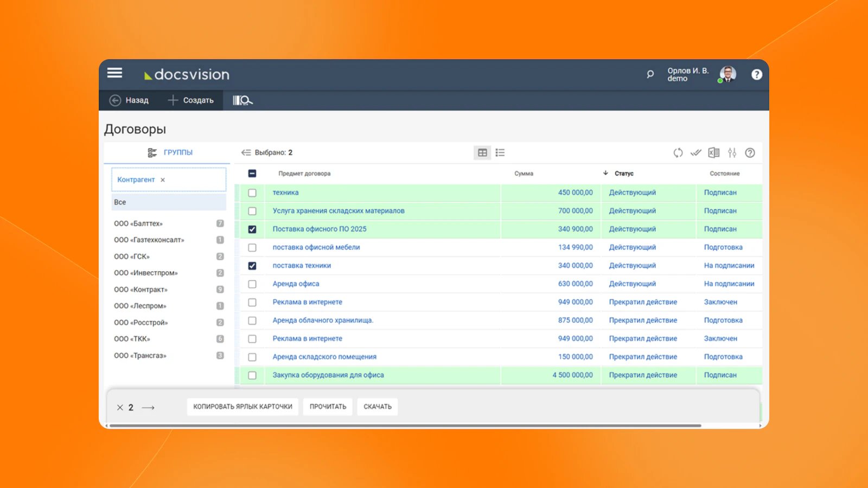Viewport: 868px width, 488px height.
Task: Select Все in groups list
Action: [169, 202]
